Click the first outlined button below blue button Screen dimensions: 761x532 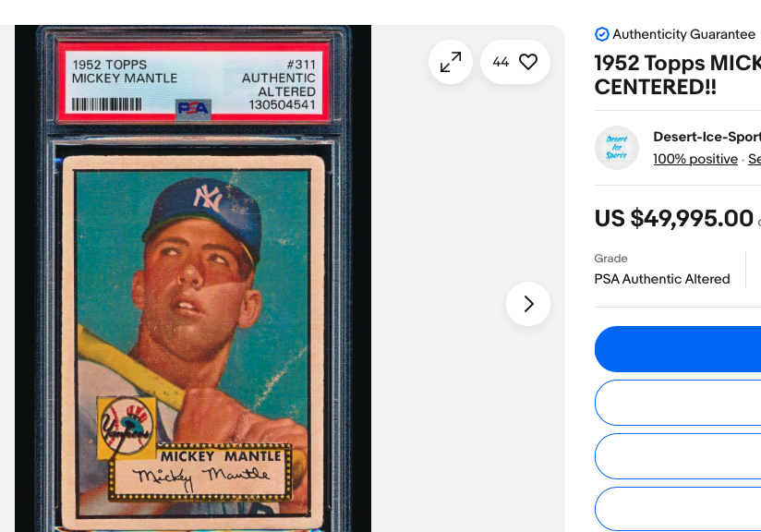678,403
